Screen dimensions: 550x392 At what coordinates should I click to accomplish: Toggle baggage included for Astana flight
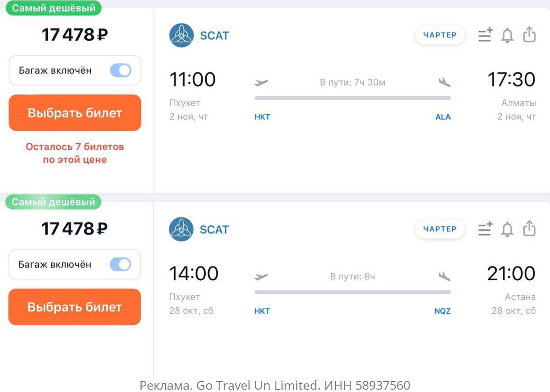121,264
